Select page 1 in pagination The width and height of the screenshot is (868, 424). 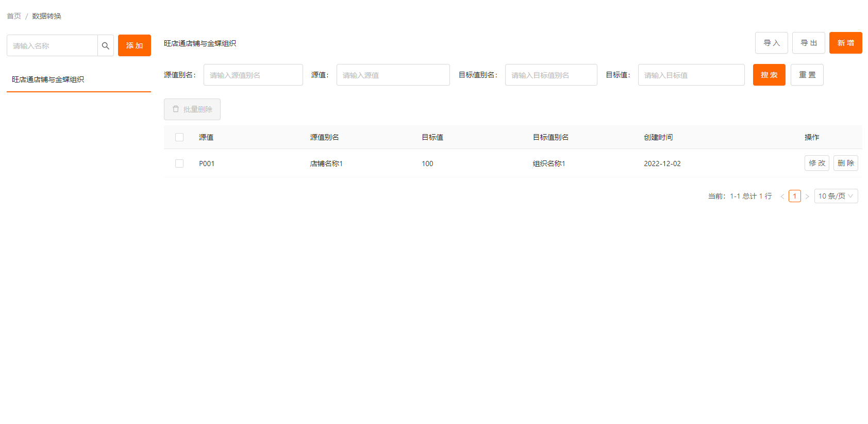pyautogui.click(x=794, y=196)
